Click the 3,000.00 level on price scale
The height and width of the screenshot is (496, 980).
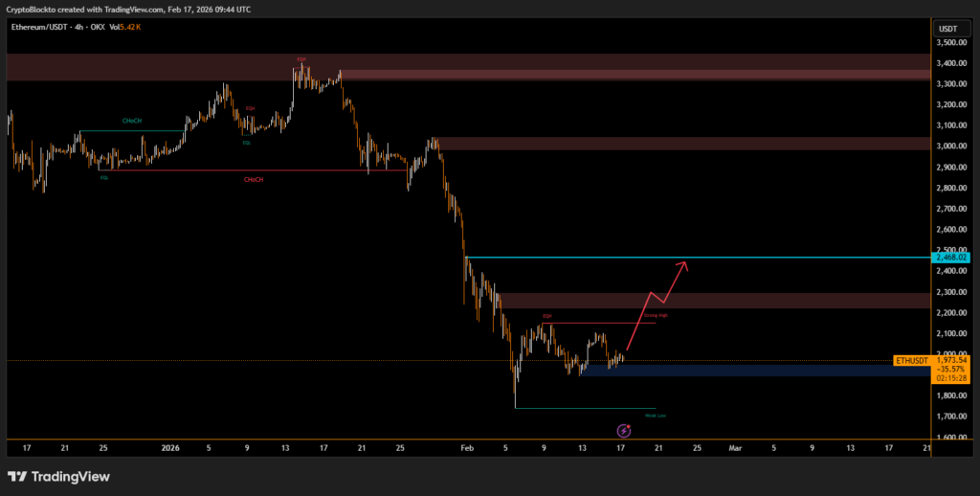[x=949, y=147]
